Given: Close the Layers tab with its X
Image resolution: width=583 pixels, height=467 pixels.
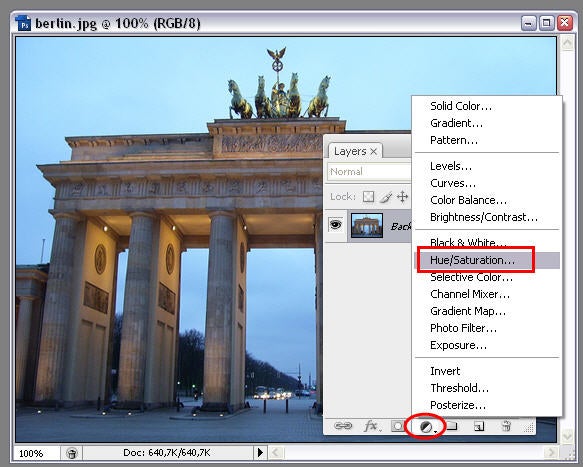Looking at the screenshot, I should [374, 151].
